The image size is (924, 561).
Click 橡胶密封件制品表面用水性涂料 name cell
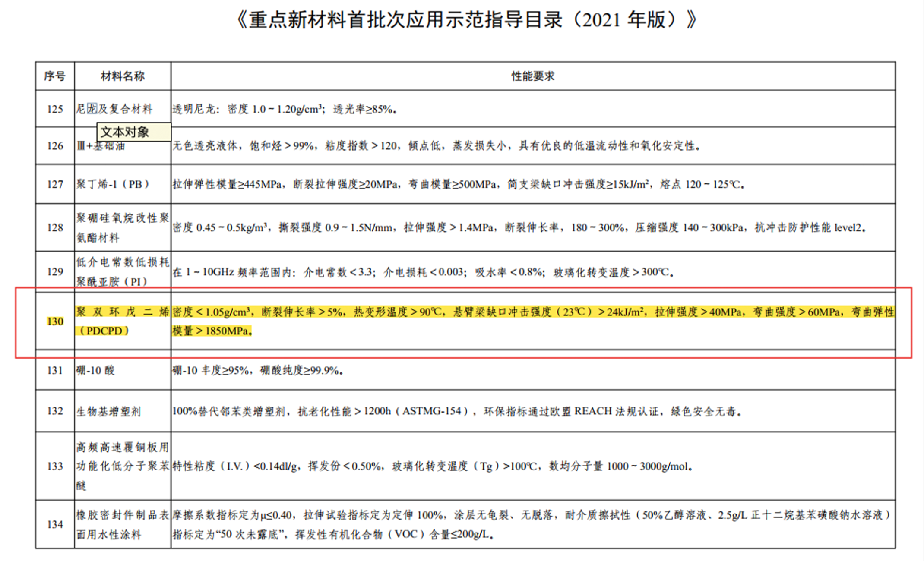tap(123, 524)
